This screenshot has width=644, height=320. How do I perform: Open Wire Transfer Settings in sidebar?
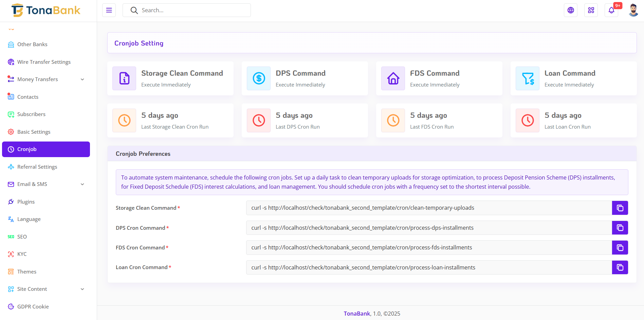coord(44,62)
